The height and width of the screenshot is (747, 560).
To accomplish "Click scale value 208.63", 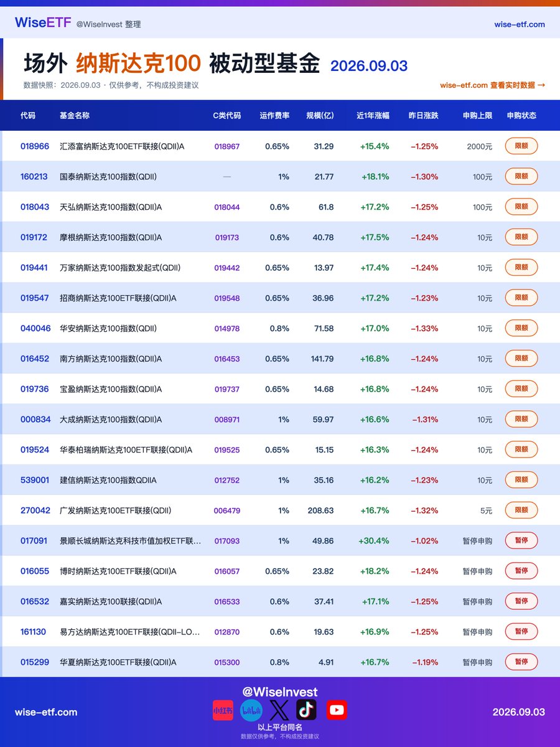I will click(321, 510).
